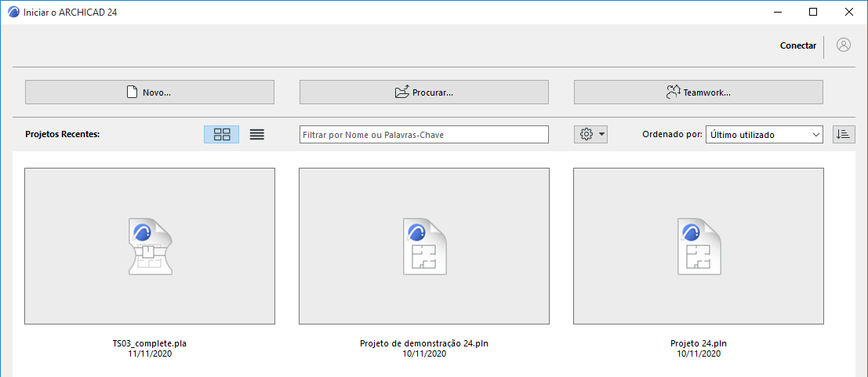Switch to list view of recent projects
The image size is (868, 377).
257,134
